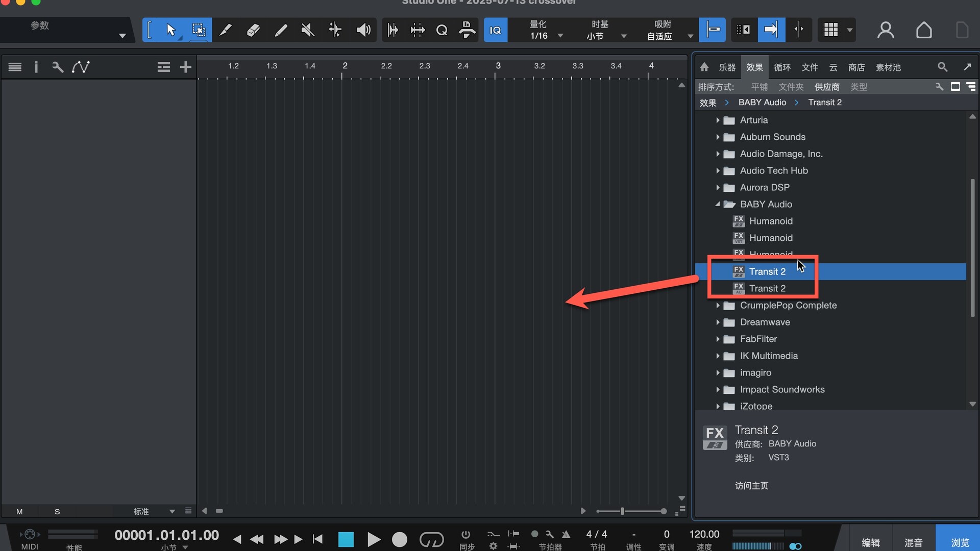
Task: Sort effects by 平铺 flat
Action: pyautogui.click(x=759, y=87)
